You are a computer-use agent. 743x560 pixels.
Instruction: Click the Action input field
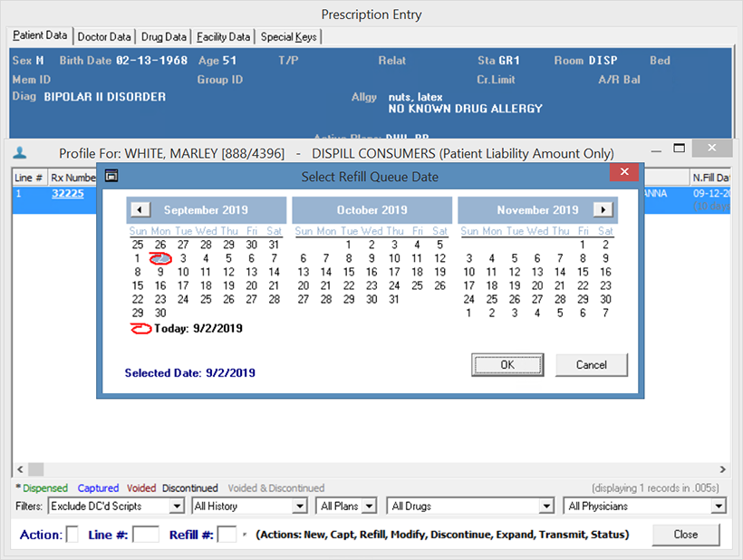72,535
